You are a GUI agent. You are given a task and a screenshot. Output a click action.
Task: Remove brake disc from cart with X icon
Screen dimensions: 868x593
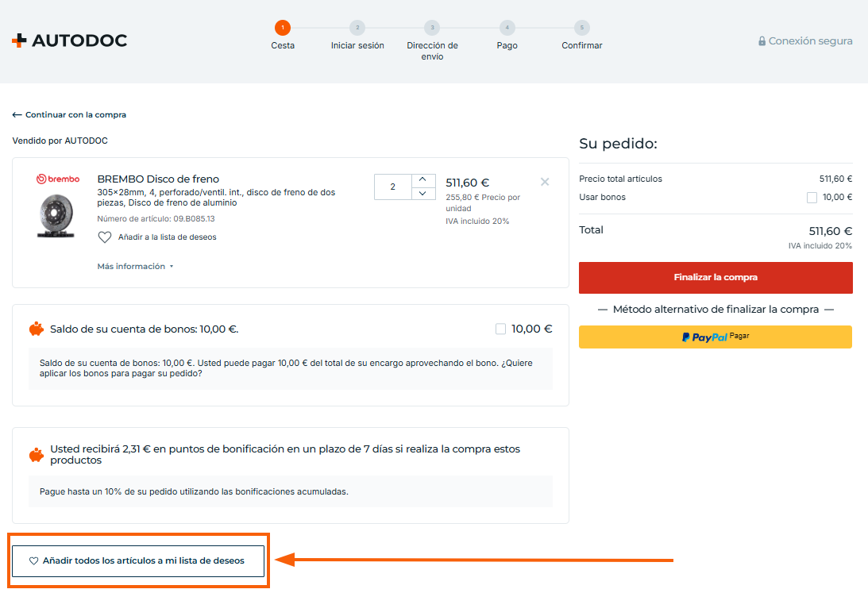[545, 182]
